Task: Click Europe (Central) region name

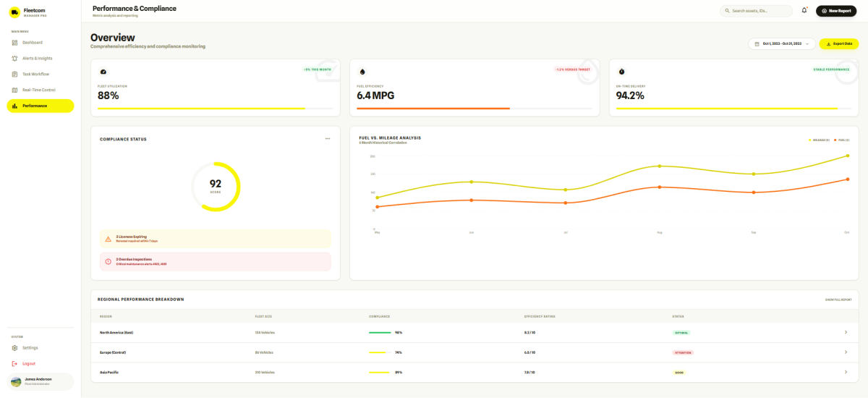Action: [114, 352]
